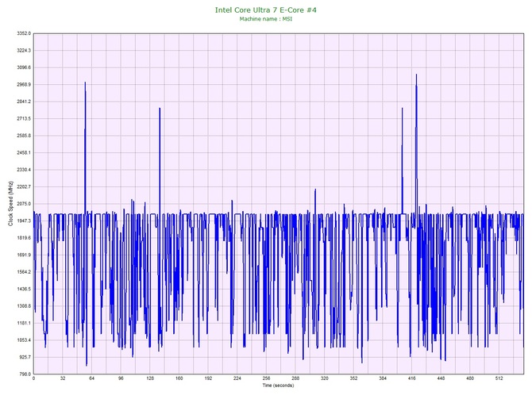
Task: Click the x-axis tick label 416
Action: (x=412, y=378)
